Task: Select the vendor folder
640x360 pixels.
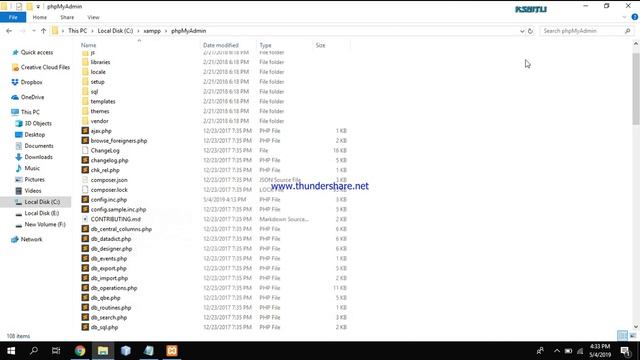Action: pos(100,121)
